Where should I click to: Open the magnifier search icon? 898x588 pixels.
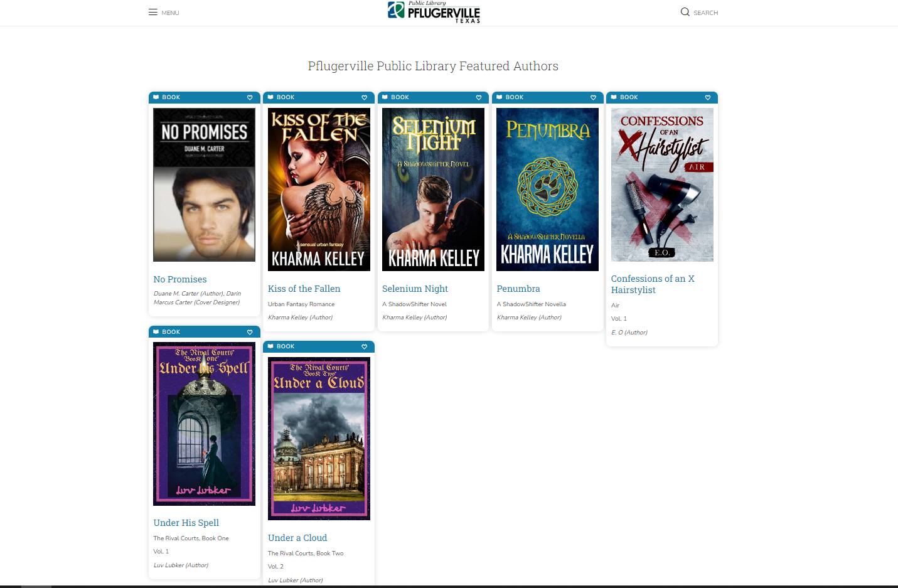[685, 12]
